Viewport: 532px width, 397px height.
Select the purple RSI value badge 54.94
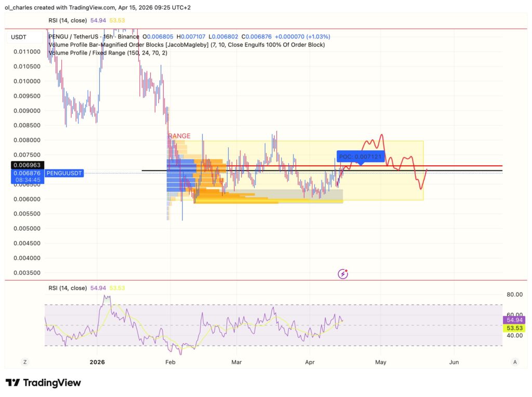tap(513, 320)
